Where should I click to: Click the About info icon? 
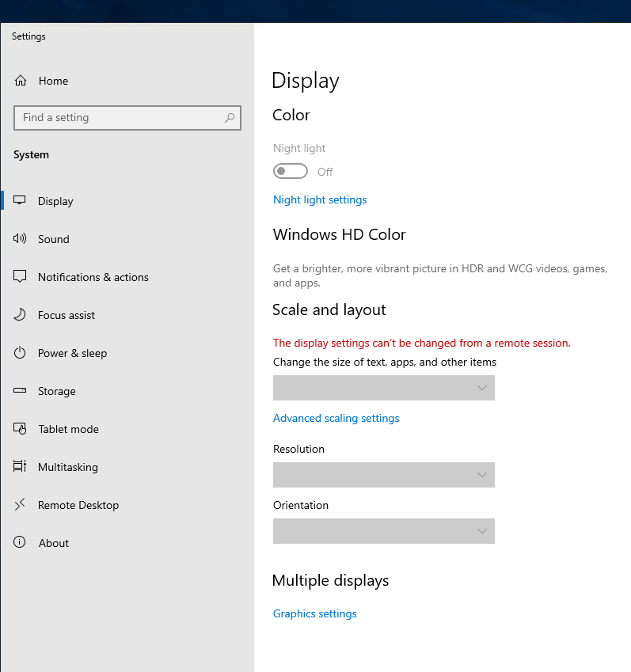click(x=20, y=542)
